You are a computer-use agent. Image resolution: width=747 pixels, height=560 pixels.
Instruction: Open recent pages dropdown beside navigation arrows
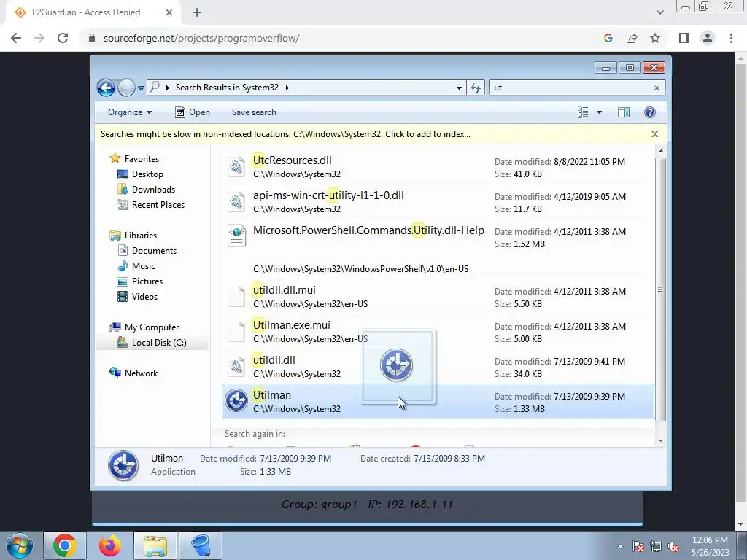click(141, 88)
